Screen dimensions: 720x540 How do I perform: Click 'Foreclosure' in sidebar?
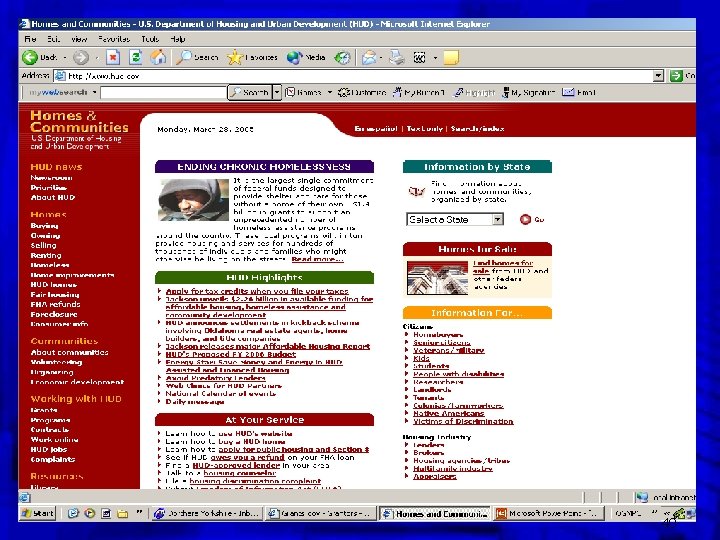(54, 315)
